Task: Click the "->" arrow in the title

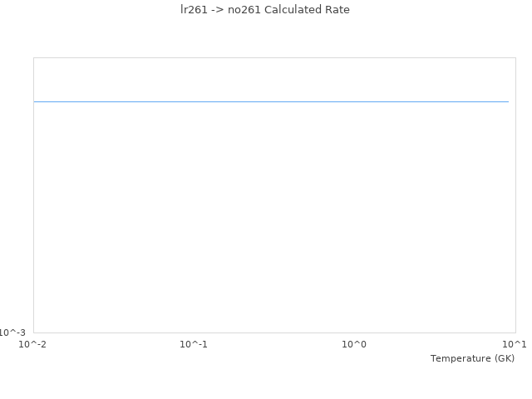Action: tap(218, 10)
